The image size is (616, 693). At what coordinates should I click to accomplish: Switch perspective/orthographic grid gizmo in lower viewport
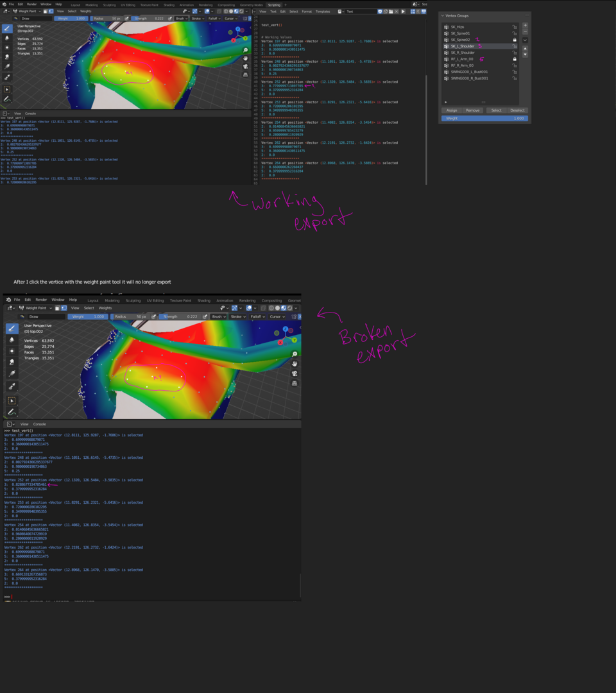[295, 383]
